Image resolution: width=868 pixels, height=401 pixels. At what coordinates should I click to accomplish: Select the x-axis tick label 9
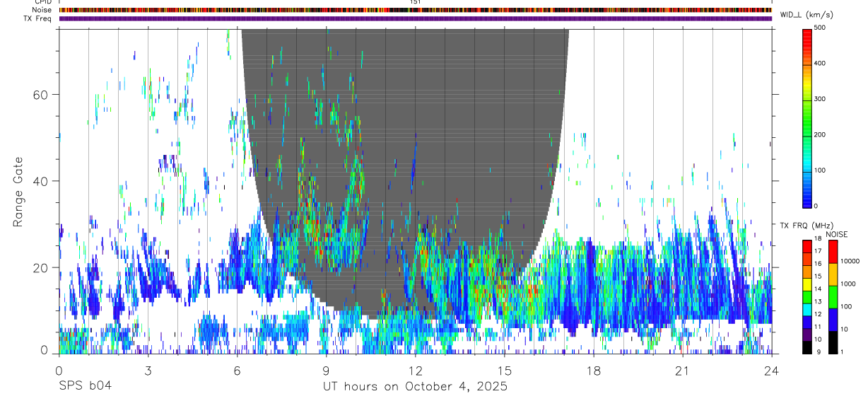pyautogui.click(x=326, y=370)
